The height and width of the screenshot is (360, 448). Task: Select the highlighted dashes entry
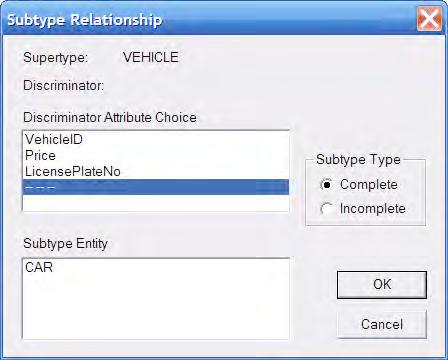coord(156,187)
